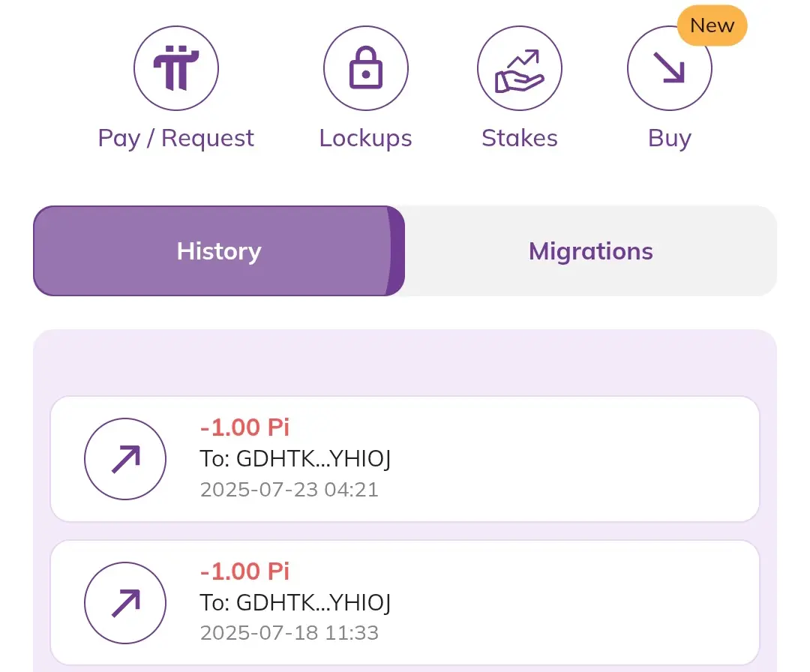Click the Stakes text label
This screenshot has width=810, height=672.
click(x=520, y=139)
